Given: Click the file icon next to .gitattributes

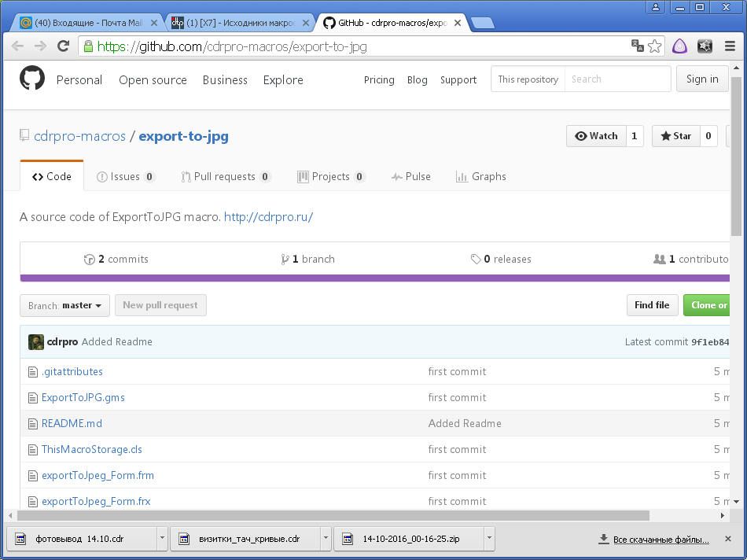Looking at the screenshot, I should pos(33,372).
